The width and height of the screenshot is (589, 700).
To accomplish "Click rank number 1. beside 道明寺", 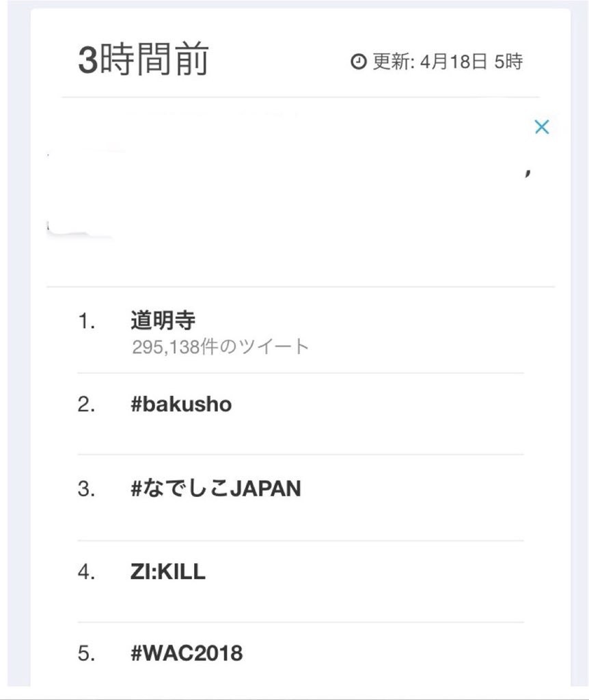I will 87,322.
